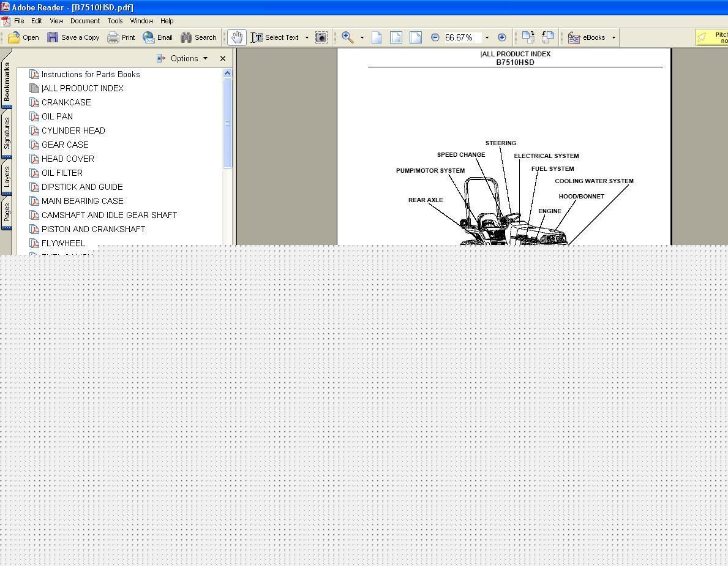Select the Snapshot camera tool
Viewport: 728px width, 566px height.
click(321, 37)
